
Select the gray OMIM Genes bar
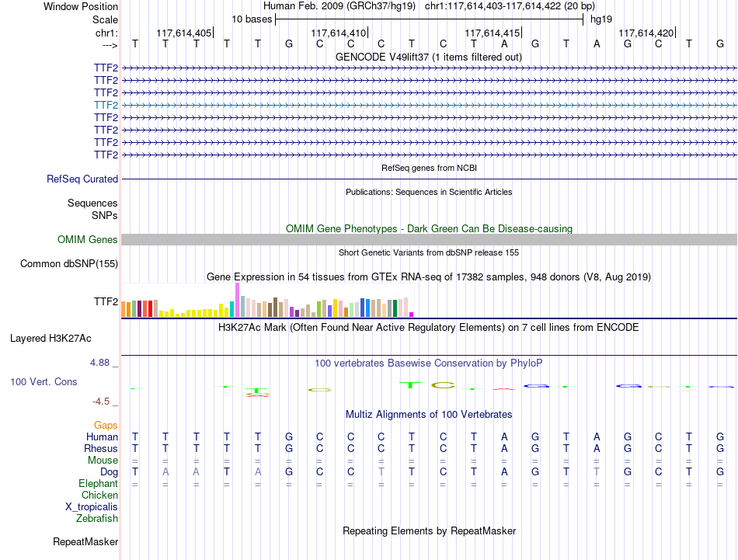pos(429,239)
